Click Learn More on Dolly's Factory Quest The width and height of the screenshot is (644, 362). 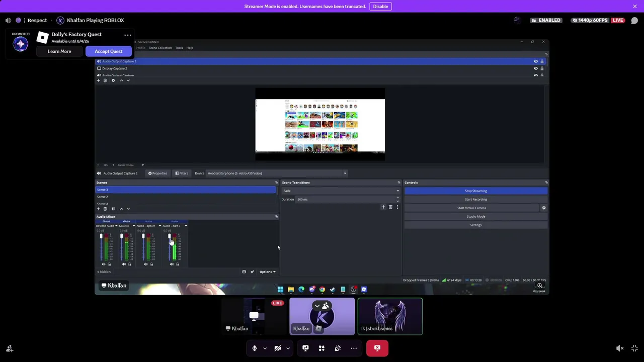59,51
